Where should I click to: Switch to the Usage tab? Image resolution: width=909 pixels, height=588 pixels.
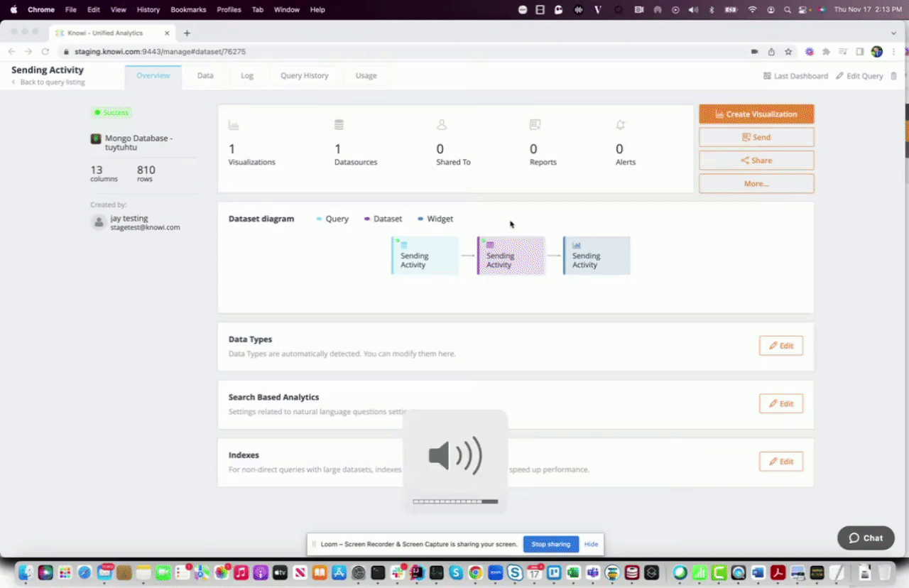click(366, 75)
